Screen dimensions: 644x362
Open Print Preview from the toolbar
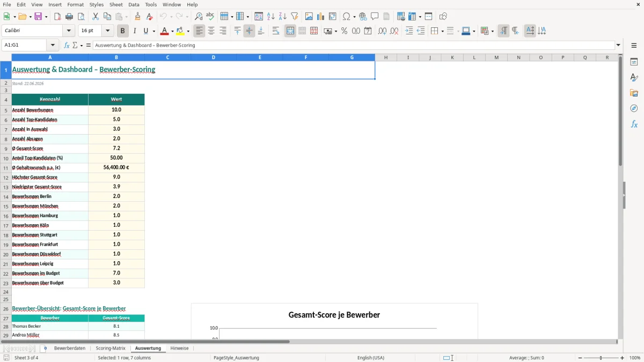[81, 17]
